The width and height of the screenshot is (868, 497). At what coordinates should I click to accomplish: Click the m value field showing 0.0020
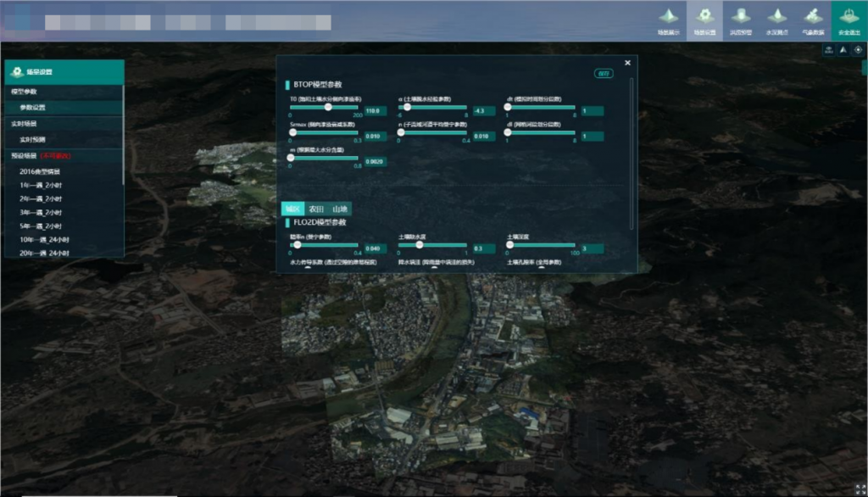376,162
